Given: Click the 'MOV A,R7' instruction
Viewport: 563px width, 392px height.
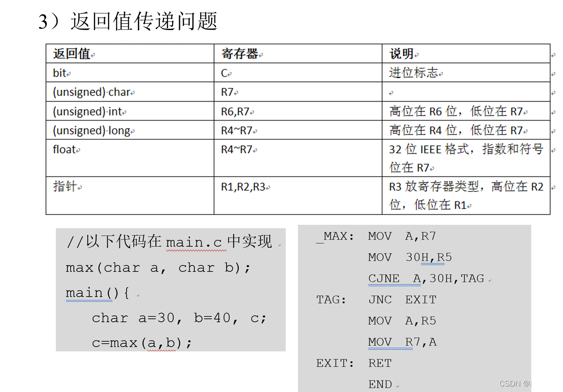Looking at the screenshot, I should coord(402,236).
